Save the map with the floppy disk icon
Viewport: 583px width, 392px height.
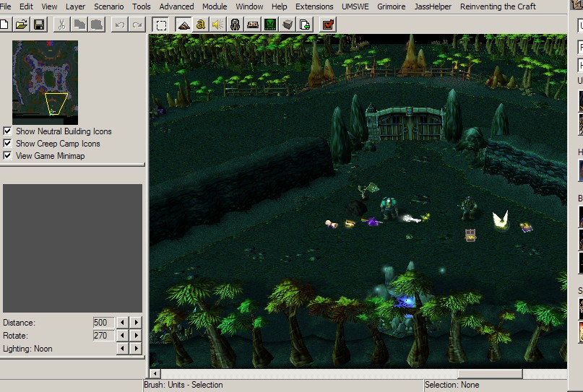(39, 25)
